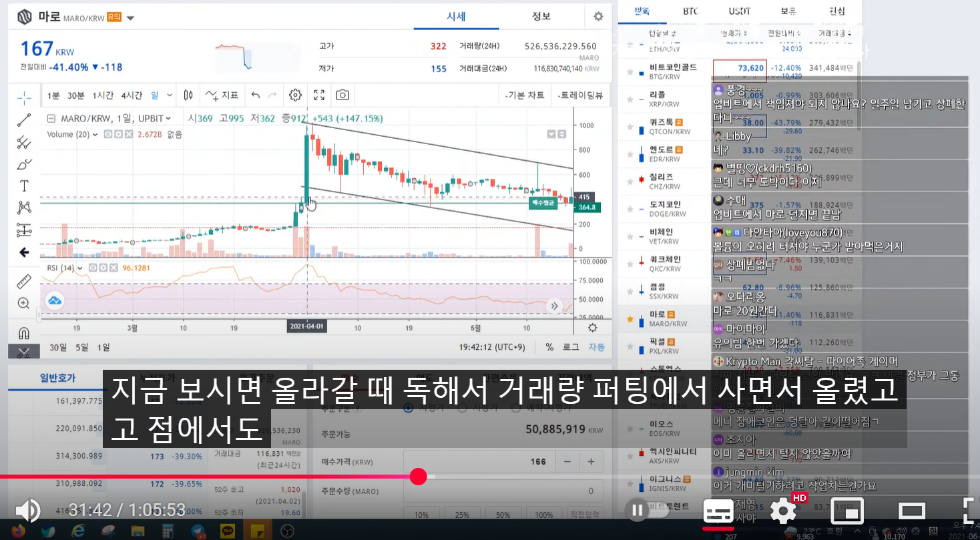Undo last chart action
The image size is (980, 540).
[x=255, y=95]
